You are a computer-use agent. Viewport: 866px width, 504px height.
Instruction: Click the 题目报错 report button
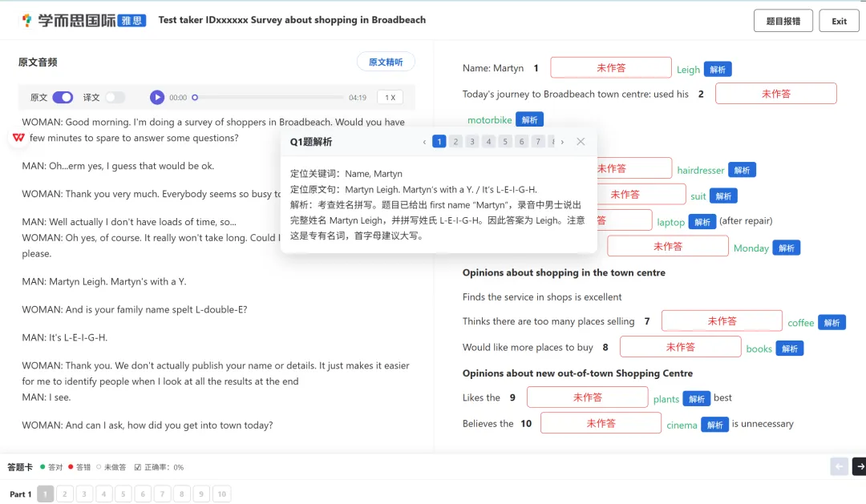(783, 21)
